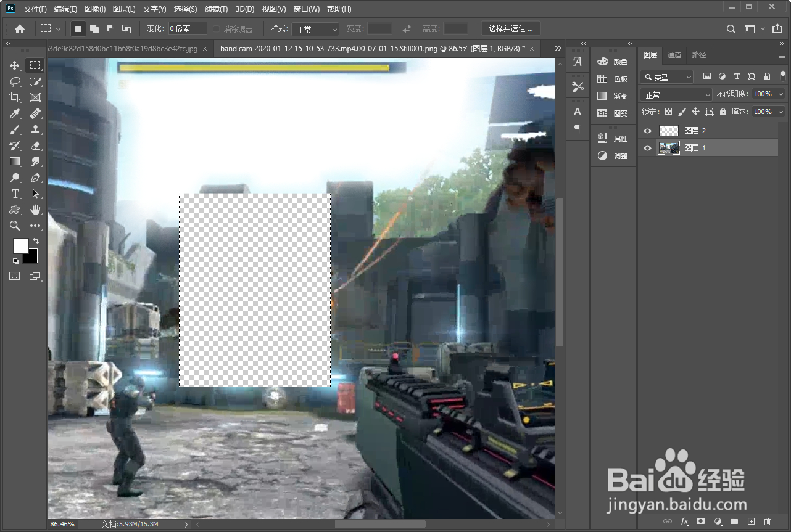The image size is (791, 532).
Task: Open the 样式 style dropdown
Action: 315,29
